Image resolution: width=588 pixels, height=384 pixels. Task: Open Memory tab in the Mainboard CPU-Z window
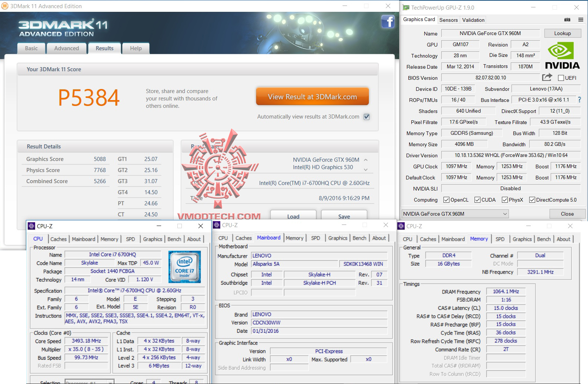click(x=295, y=238)
